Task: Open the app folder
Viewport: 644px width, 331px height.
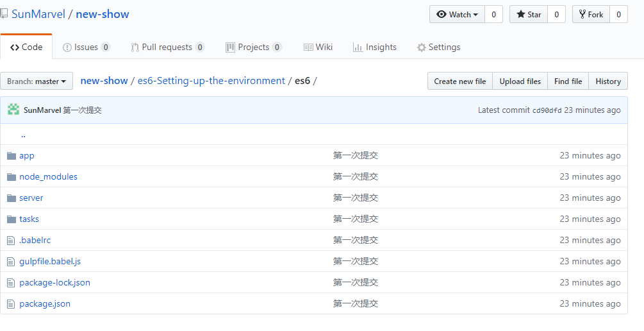Action: (x=27, y=156)
